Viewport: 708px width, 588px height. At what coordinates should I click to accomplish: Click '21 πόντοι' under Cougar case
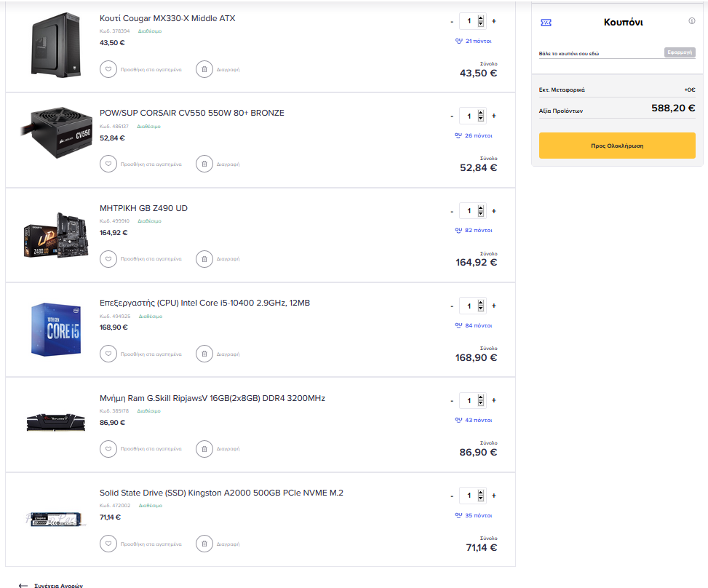(x=474, y=41)
